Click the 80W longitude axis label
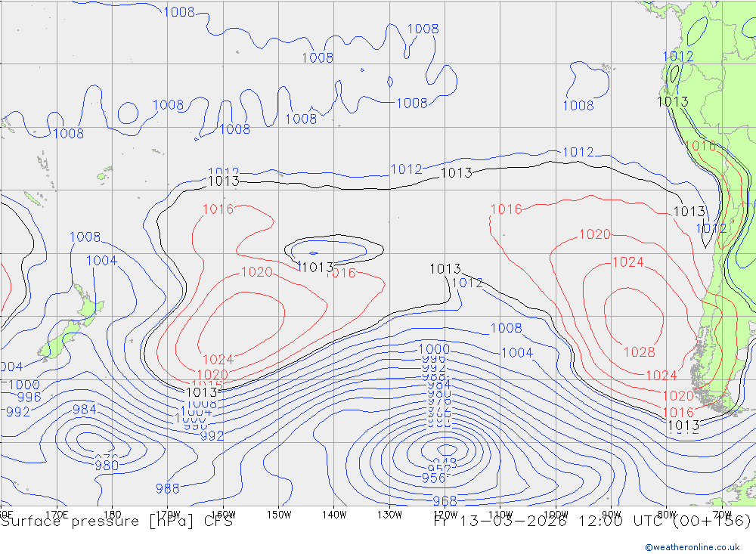756x554 pixels. [x=667, y=515]
